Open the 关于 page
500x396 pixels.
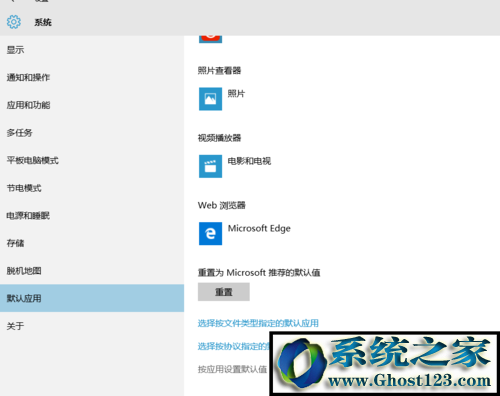click(x=92, y=326)
